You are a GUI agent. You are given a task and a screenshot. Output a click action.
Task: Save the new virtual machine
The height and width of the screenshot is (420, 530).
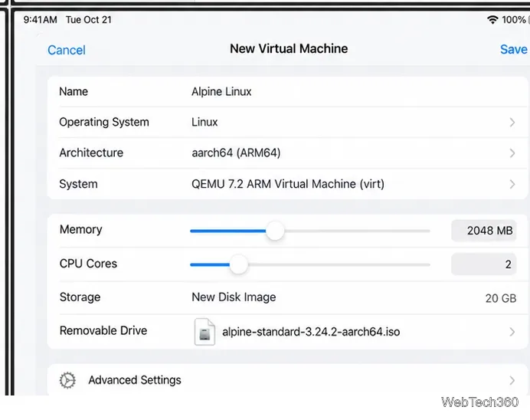513,49
